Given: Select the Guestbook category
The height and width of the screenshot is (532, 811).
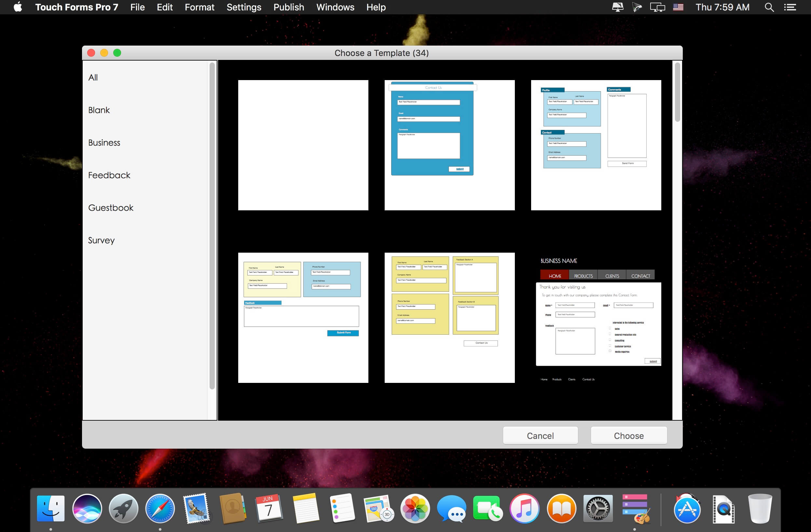Looking at the screenshot, I should coord(110,207).
